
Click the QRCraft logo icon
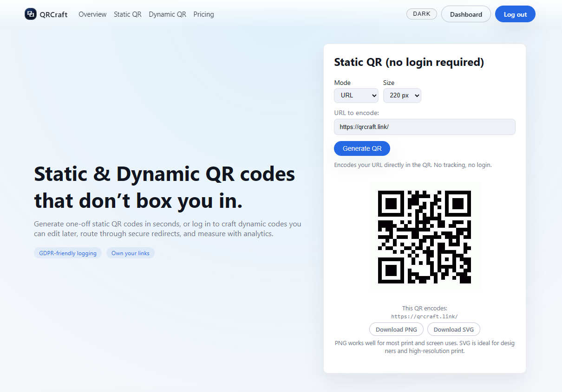point(31,14)
